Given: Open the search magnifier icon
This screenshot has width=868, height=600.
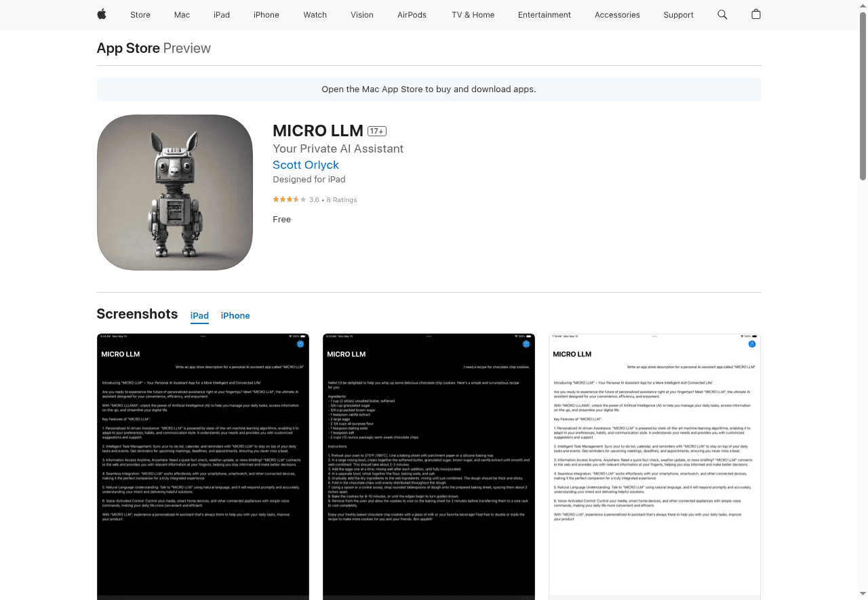Looking at the screenshot, I should pyautogui.click(x=722, y=14).
